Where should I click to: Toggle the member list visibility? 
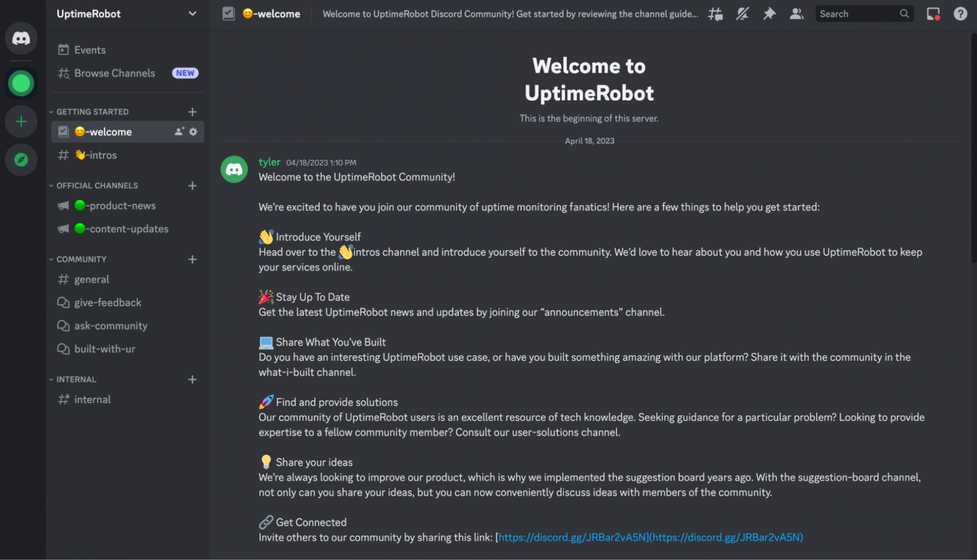(x=796, y=14)
